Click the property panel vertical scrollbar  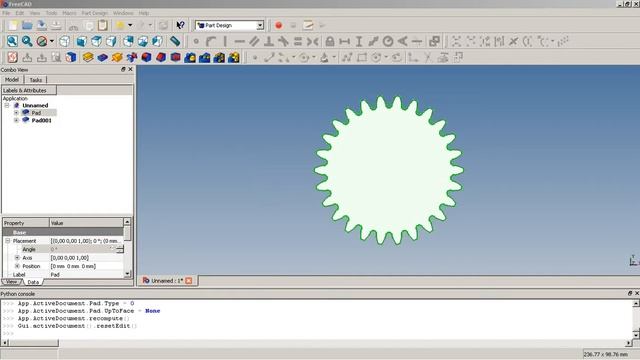[127, 249]
